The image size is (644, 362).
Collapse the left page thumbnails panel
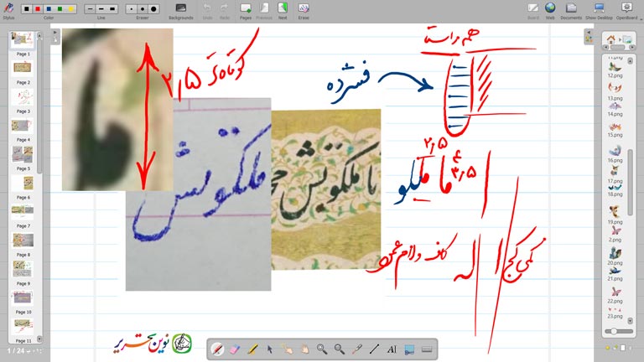point(55,33)
